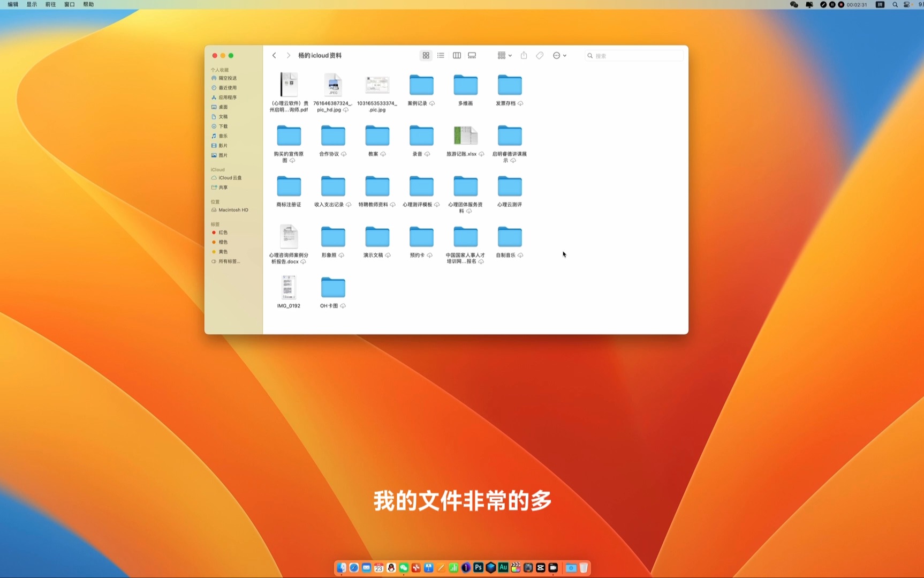Open the 编辑 menu in the menu bar
Screen dimensions: 924x578
(x=13, y=4)
